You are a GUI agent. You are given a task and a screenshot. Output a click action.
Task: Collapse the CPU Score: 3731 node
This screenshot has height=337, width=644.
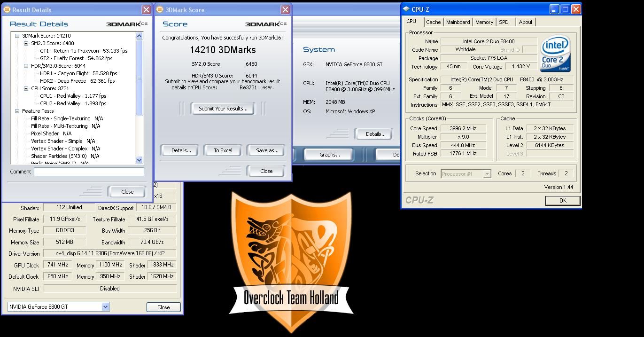[x=26, y=88]
